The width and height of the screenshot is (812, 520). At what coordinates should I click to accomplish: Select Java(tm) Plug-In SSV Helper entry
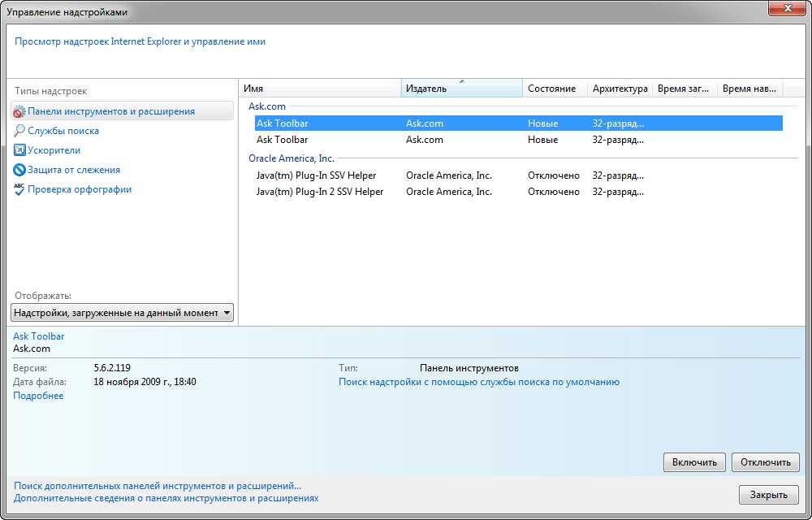[316, 175]
